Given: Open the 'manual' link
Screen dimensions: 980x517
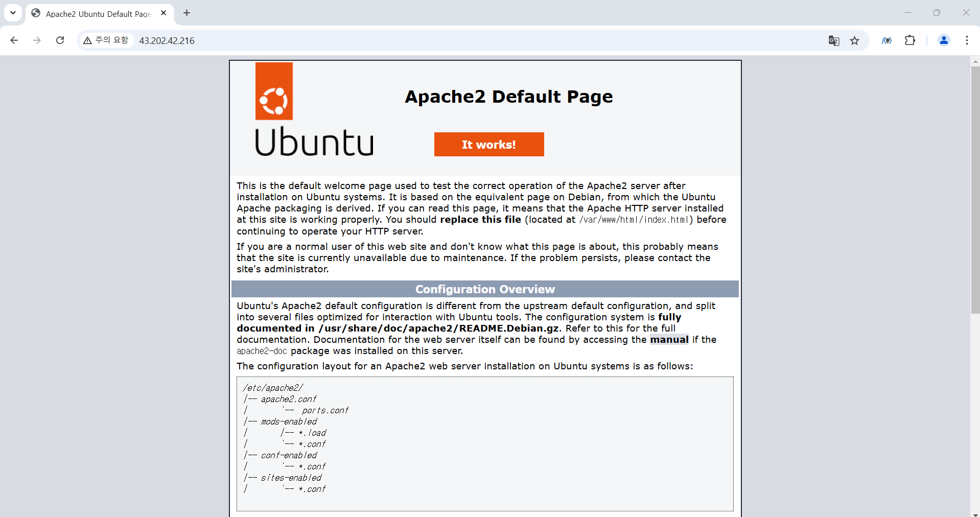Looking at the screenshot, I should tap(669, 340).
